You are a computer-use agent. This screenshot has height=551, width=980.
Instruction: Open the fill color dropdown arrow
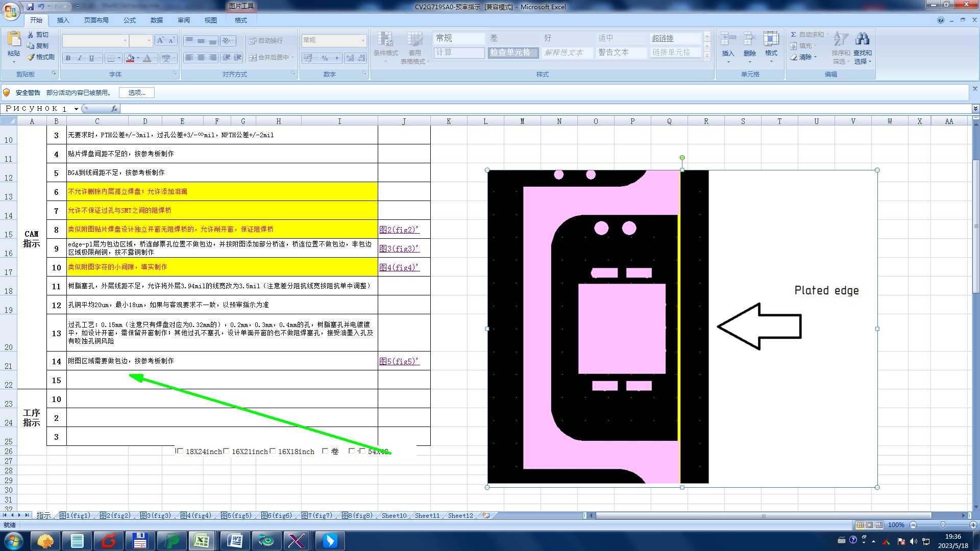(138, 58)
